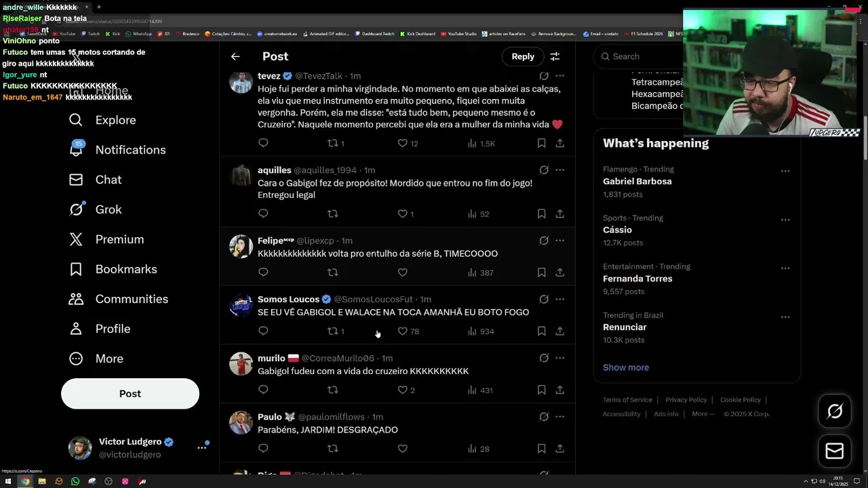Open Windows Start button on taskbar

coord(8,481)
